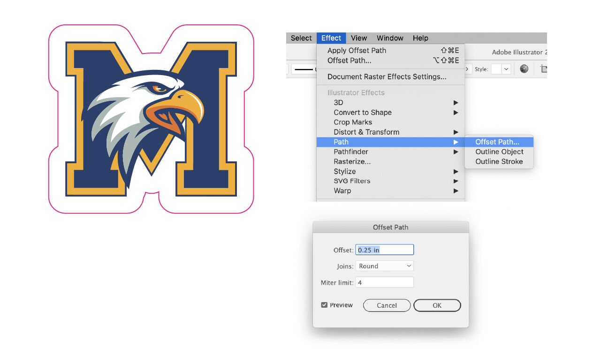601x364 pixels.
Task: Expand the SVG Filters submenu
Action: [390, 181]
